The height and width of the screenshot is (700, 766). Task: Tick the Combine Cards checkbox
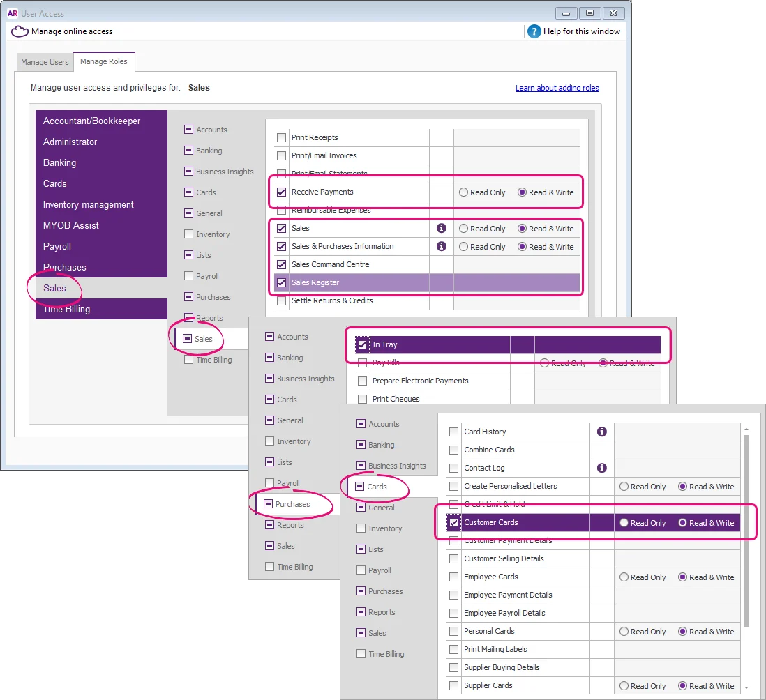(454, 450)
